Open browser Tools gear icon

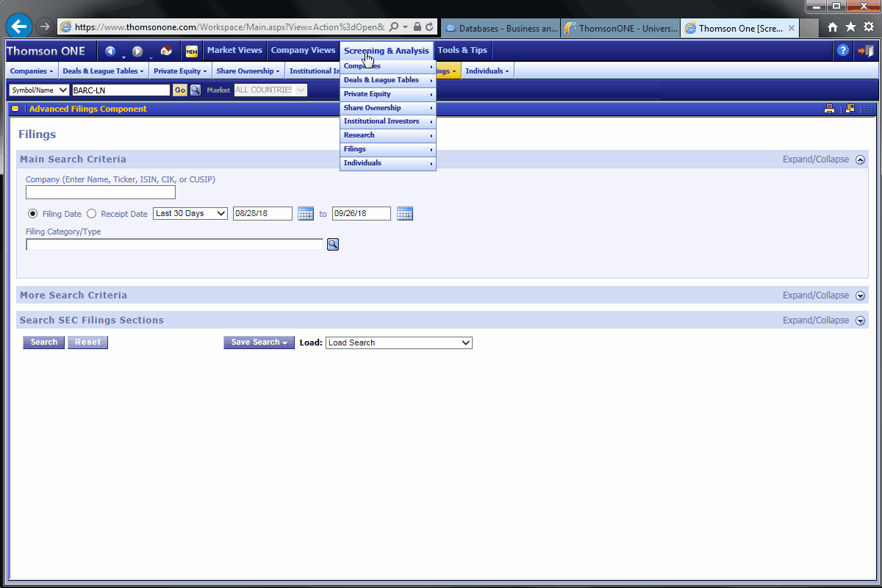click(868, 27)
